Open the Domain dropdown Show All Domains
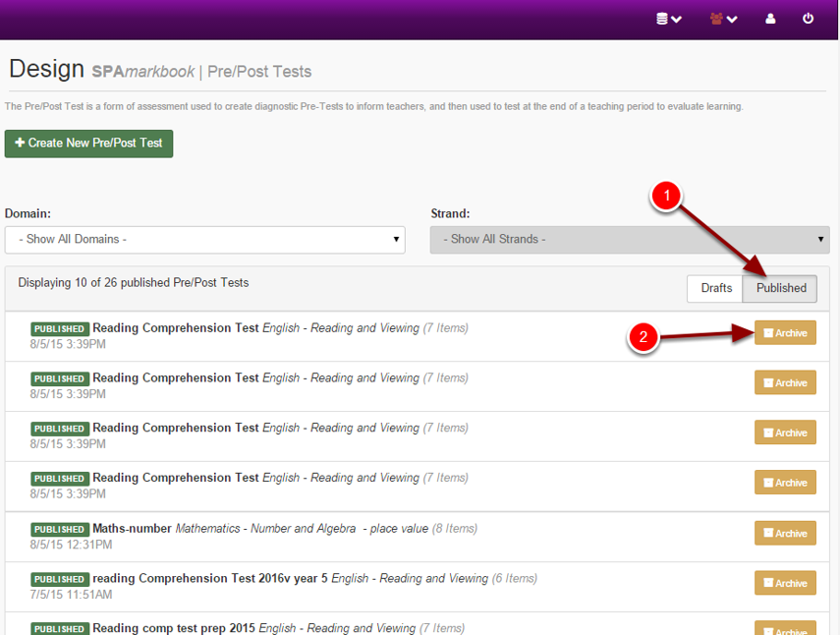 [x=204, y=240]
